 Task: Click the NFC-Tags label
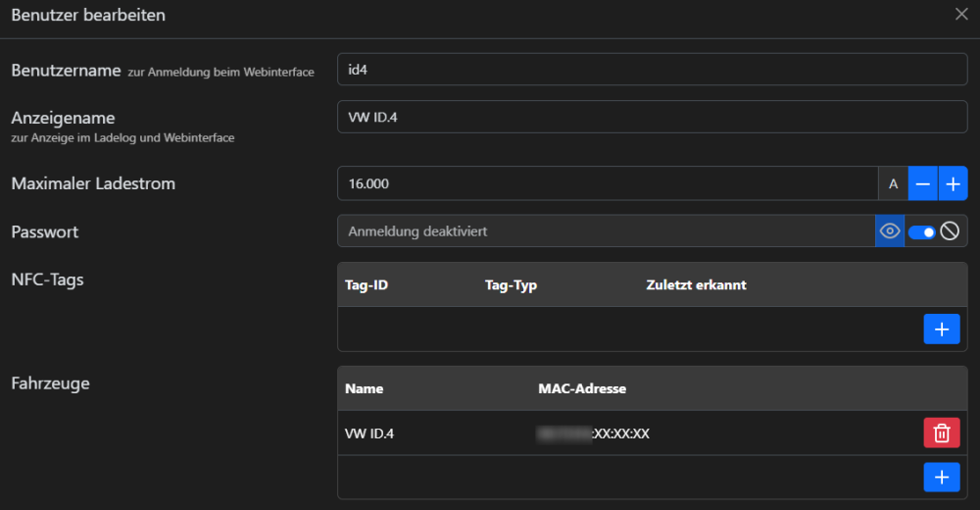[47, 280]
